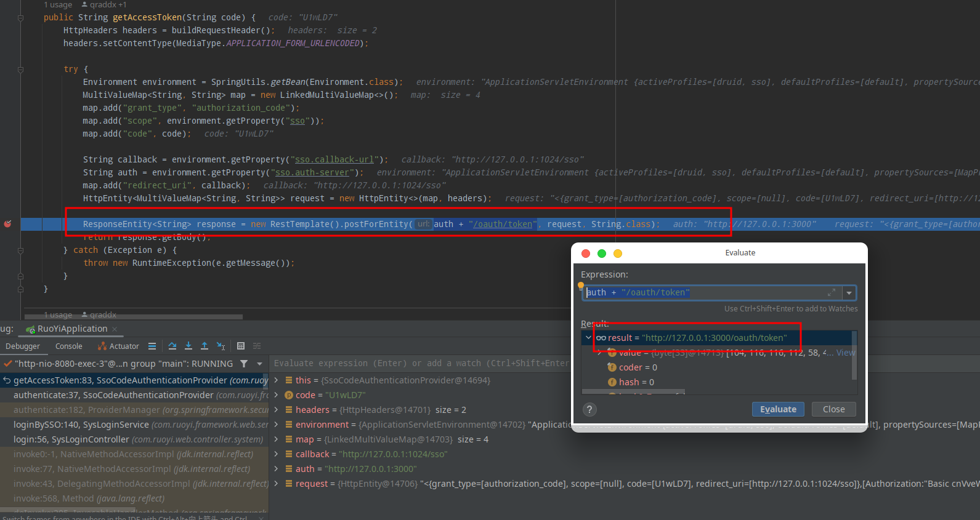
Task: Collapse the result node in Evaluate dialog
Action: click(588, 338)
